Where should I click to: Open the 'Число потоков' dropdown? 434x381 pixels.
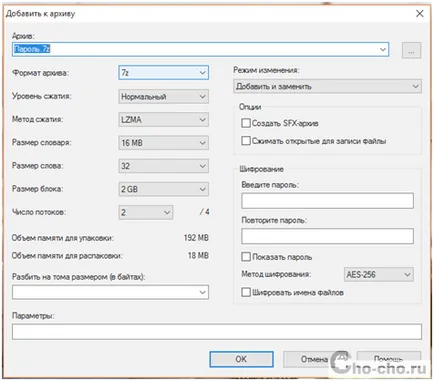tap(146, 212)
